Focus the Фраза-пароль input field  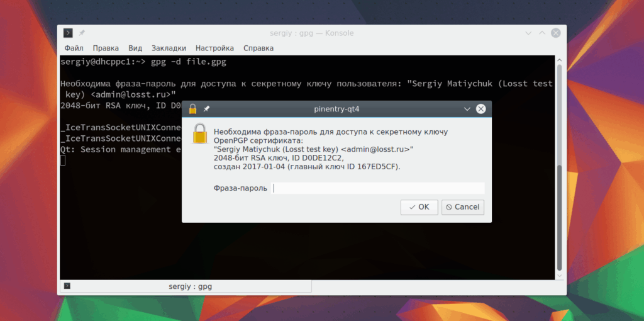click(x=378, y=188)
